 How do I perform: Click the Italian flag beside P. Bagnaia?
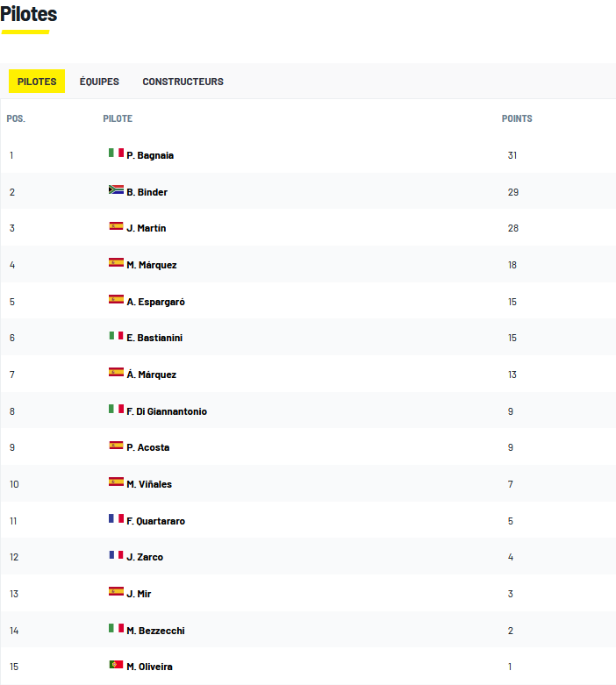[x=116, y=153]
